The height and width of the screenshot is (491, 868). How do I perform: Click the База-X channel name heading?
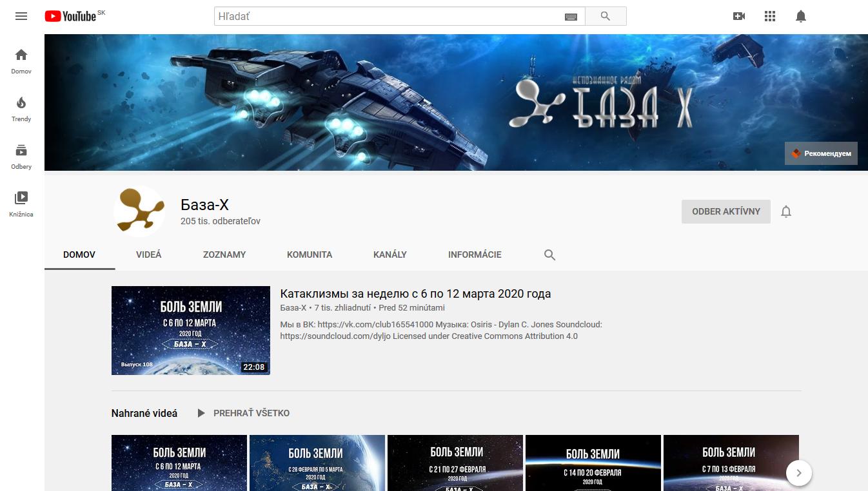204,205
